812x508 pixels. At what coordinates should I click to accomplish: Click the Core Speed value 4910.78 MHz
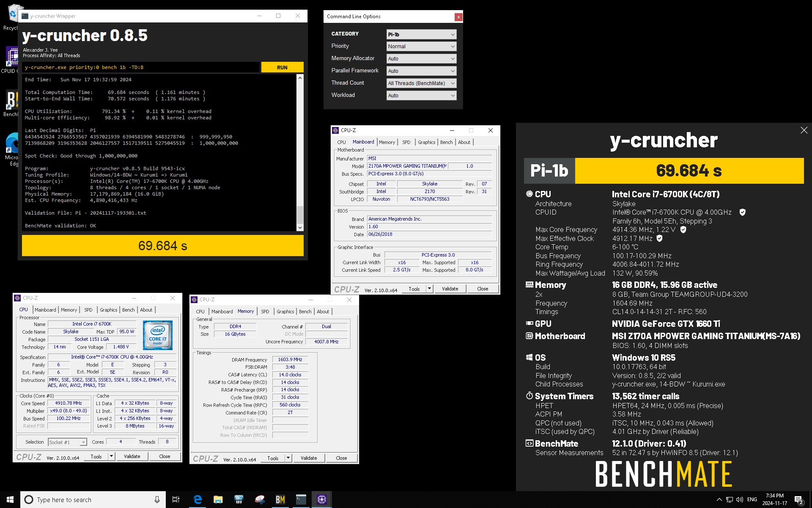[69, 403]
